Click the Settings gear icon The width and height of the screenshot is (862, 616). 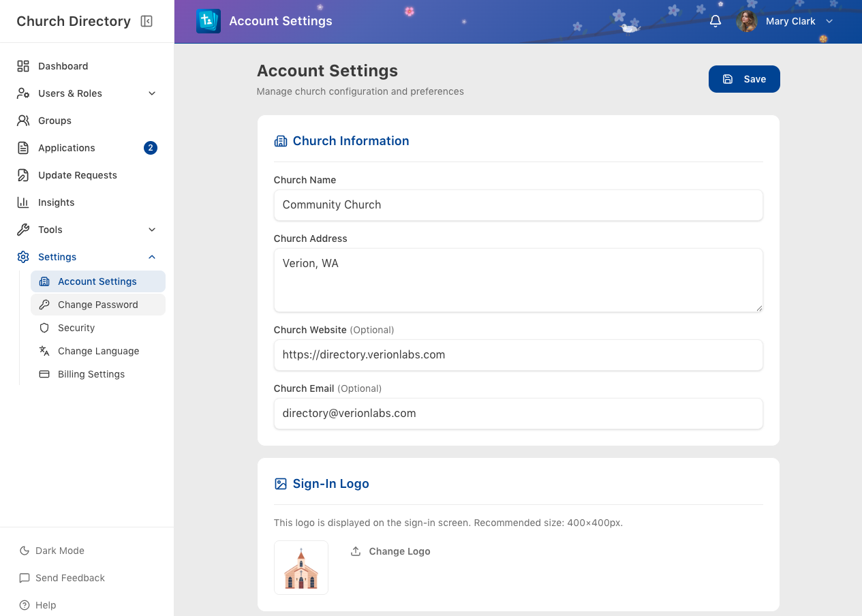(x=23, y=257)
